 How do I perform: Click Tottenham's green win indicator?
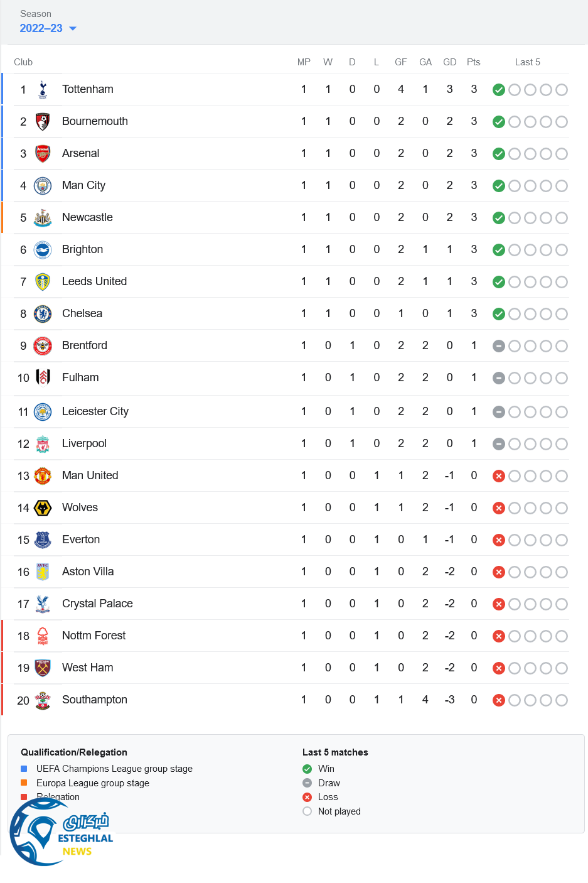[499, 90]
